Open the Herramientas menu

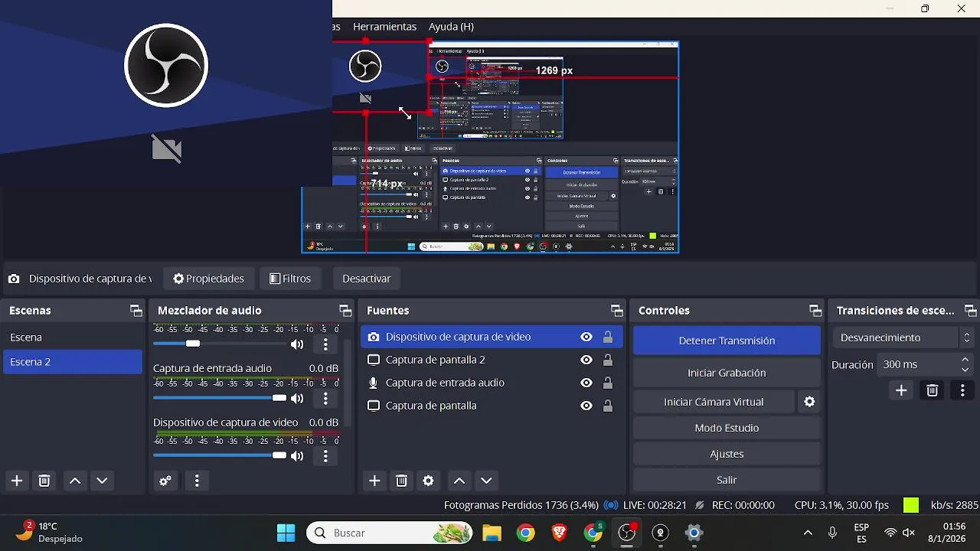[x=384, y=27]
